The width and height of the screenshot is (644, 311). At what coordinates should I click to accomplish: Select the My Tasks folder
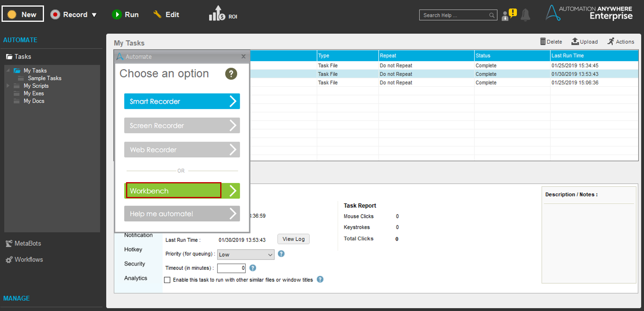coord(35,70)
